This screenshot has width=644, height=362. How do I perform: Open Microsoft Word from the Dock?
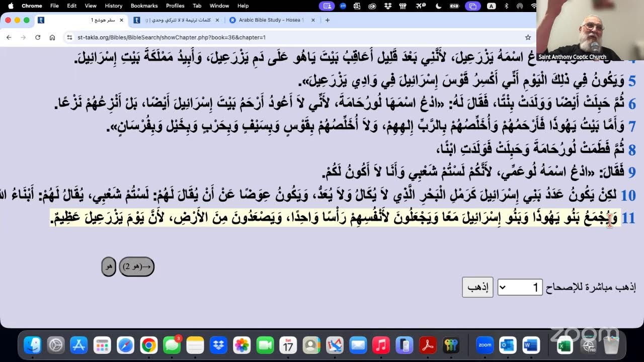pyautogui.click(x=531, y=345)
